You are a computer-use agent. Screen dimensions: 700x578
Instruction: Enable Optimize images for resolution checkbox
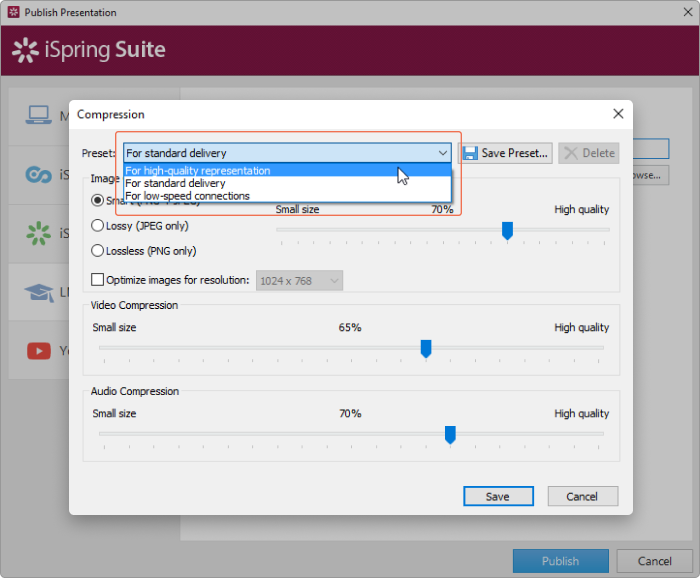click(97, 280)
